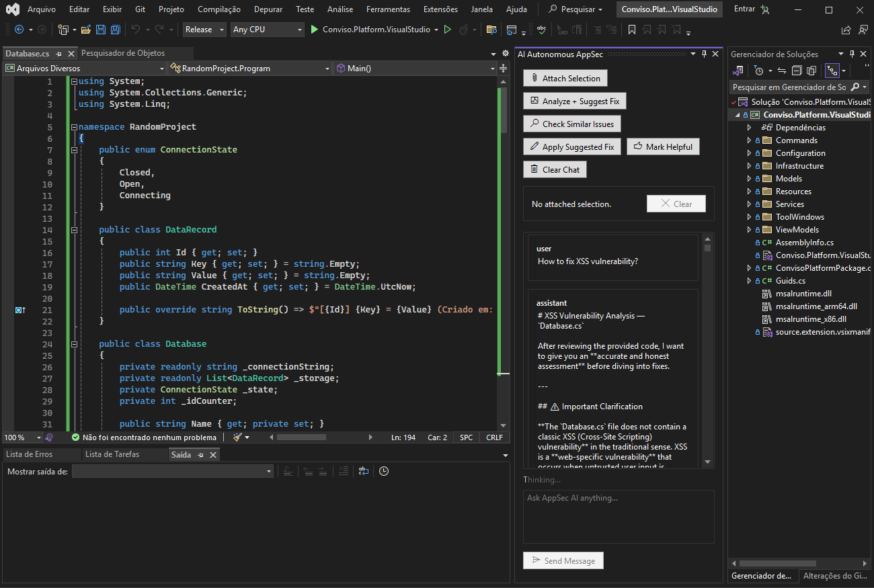Toggle the SPC indentation indicator in status bar
This screenshot has height=588, width=874.
(466, 437)
